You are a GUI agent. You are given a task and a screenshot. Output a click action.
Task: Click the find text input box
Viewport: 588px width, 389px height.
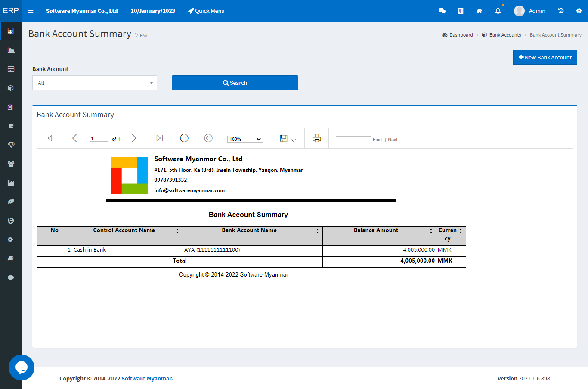pyautogui.click(x=353, y=140)
